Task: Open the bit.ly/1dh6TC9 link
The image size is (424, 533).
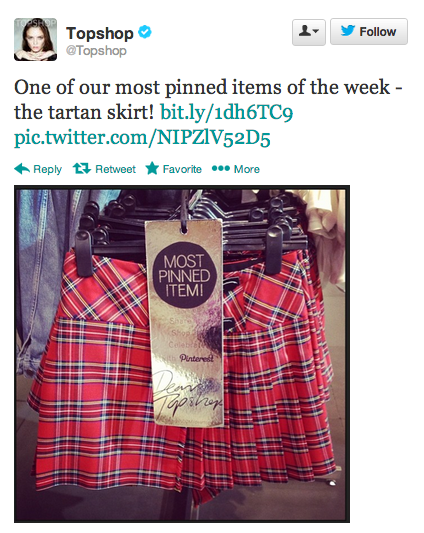Action: tap(226, 112)
